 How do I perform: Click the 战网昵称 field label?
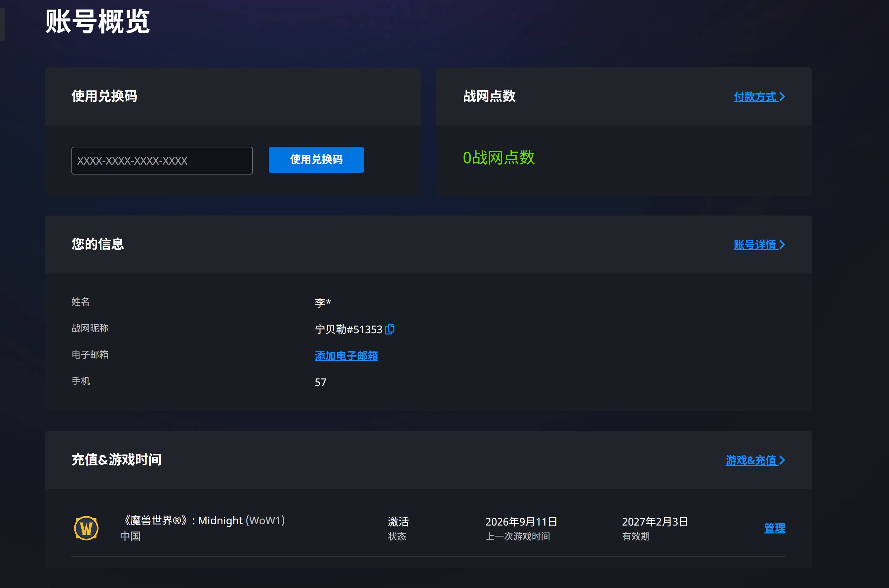point(90,328)
